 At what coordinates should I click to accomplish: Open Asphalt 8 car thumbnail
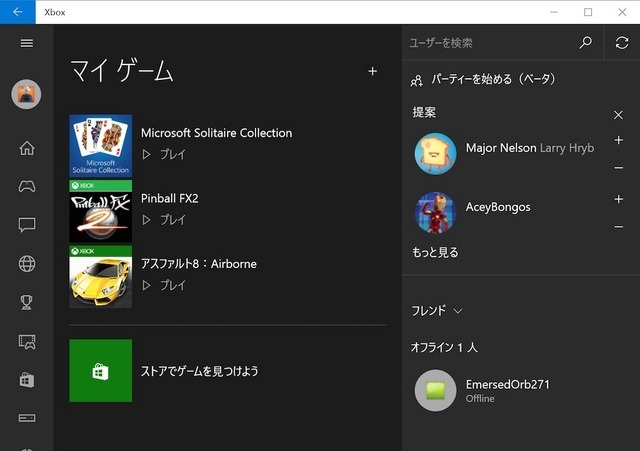pyautogui.click(x=100, y=277)
